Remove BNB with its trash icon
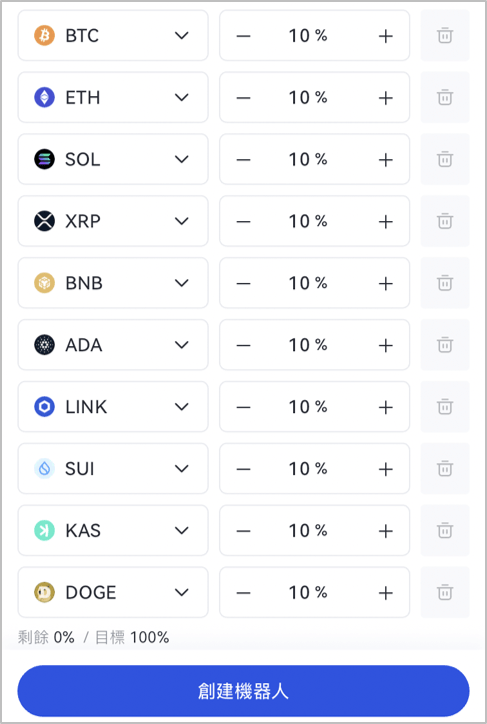 tap(445, 283)
